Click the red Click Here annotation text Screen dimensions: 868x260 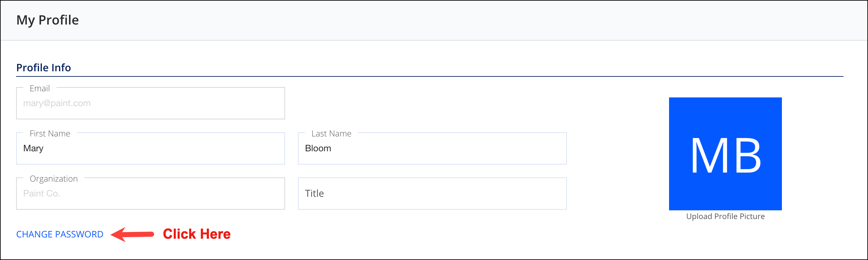[197, 234]
